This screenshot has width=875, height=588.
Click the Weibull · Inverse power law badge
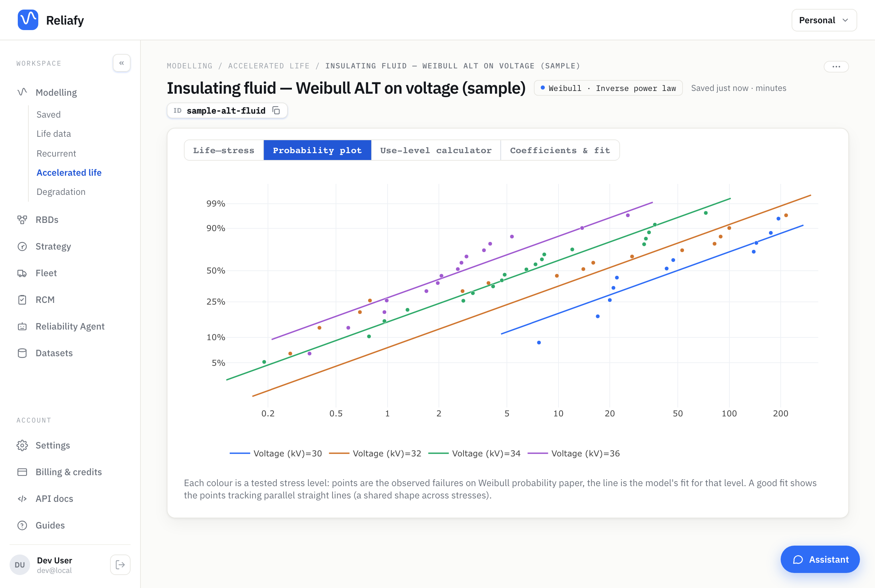click(608, 88)
